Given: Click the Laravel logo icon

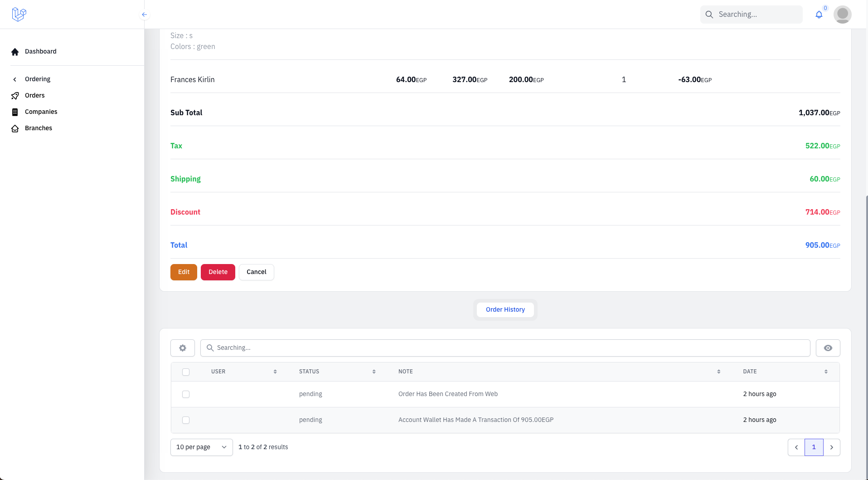Looking at the screenshot, I should [19, 15].
